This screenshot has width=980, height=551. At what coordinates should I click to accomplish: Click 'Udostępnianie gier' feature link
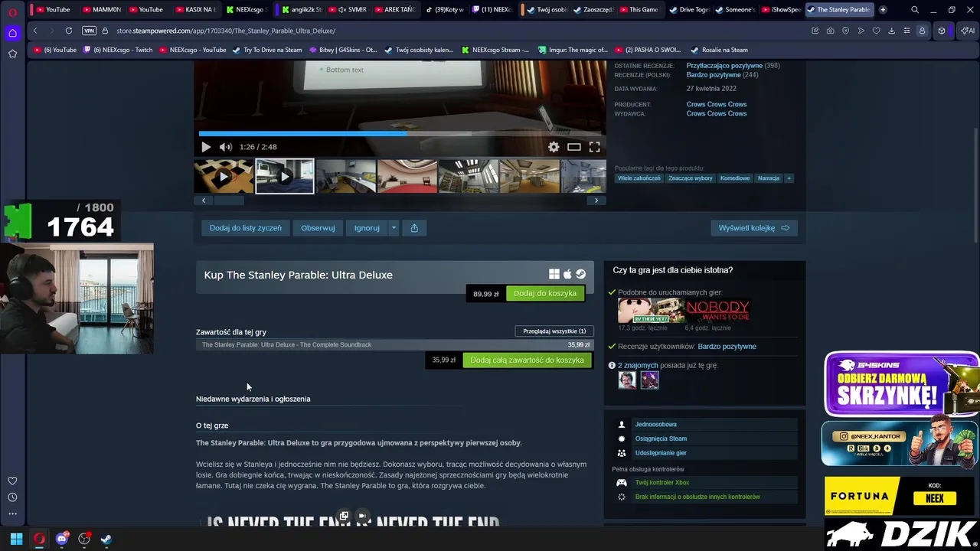661,453
